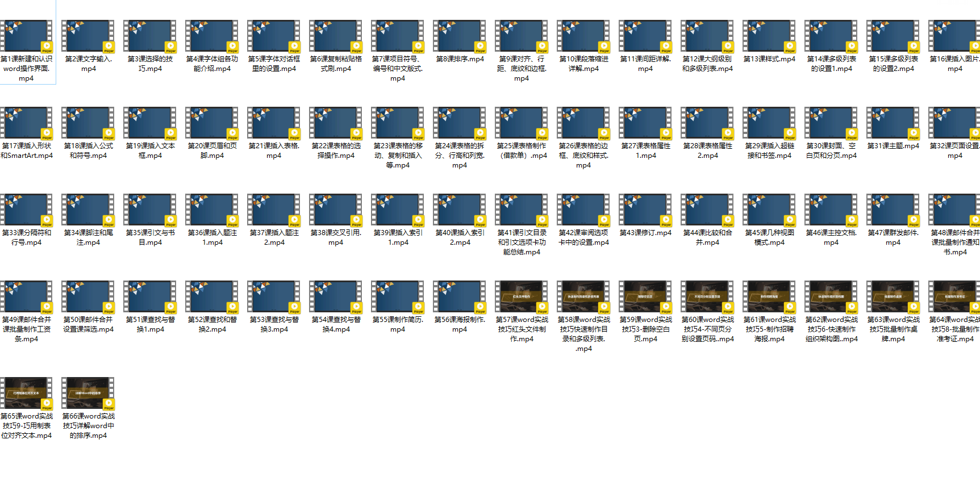Click video icon for 第20课页眉和页脚

(212, 123)
